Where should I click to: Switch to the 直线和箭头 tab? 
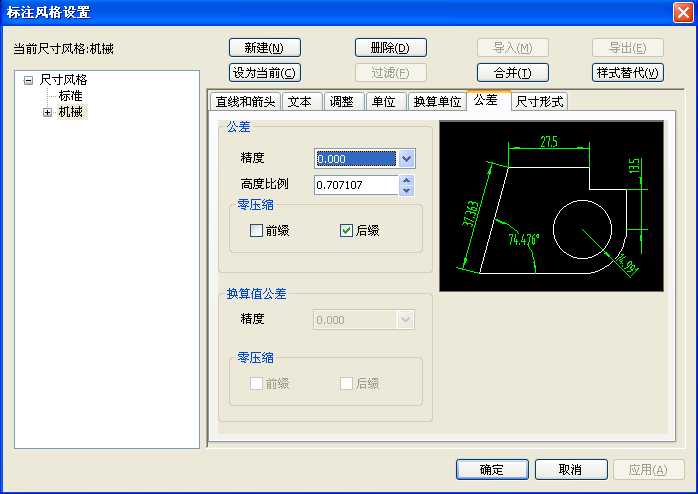tap(244, 102)
